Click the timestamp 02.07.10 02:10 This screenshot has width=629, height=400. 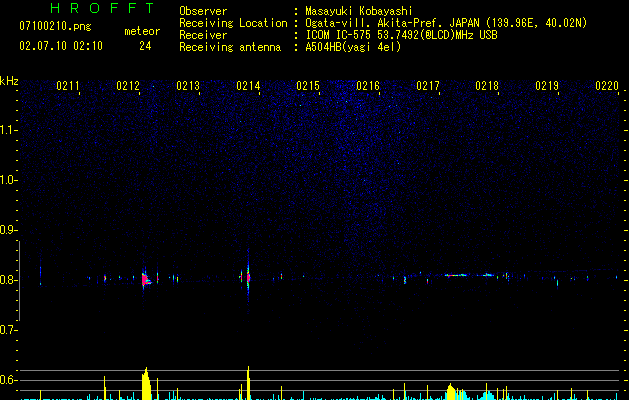pos(61,46)
